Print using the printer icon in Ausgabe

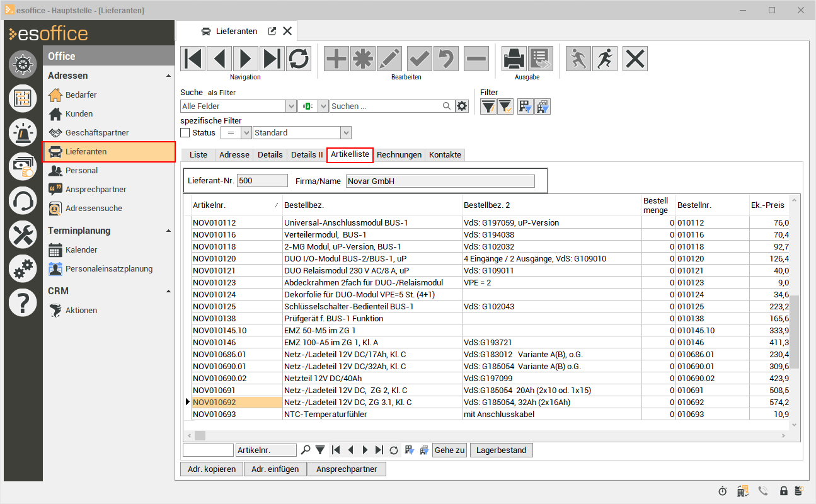pos(514,59)
